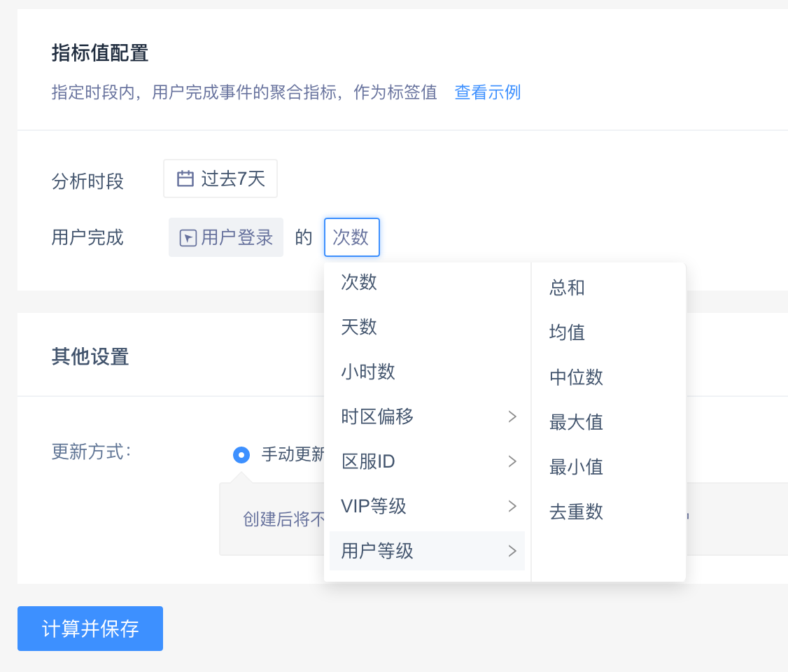Expand the VIP等级 submenu arrow

coord(512,506)
